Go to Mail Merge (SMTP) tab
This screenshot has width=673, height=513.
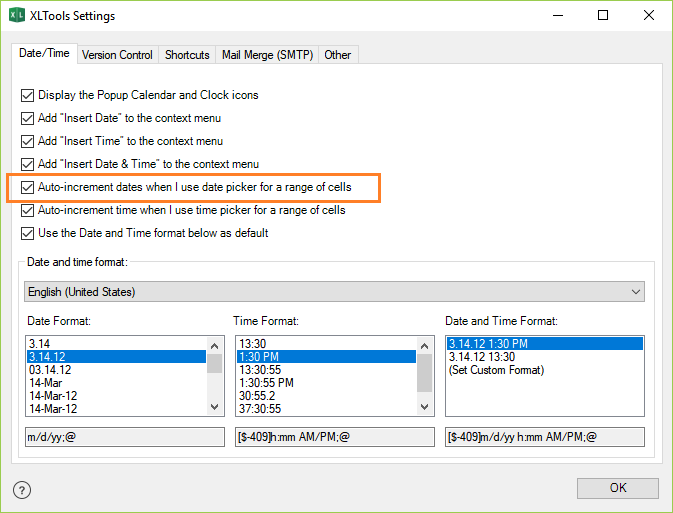coord(267,55)
